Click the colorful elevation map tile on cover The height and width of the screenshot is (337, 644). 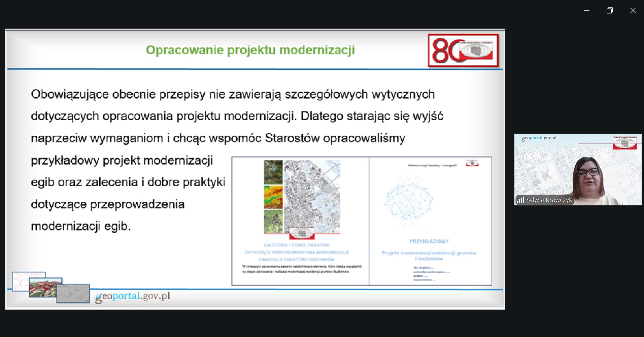(x=273, y=197)
